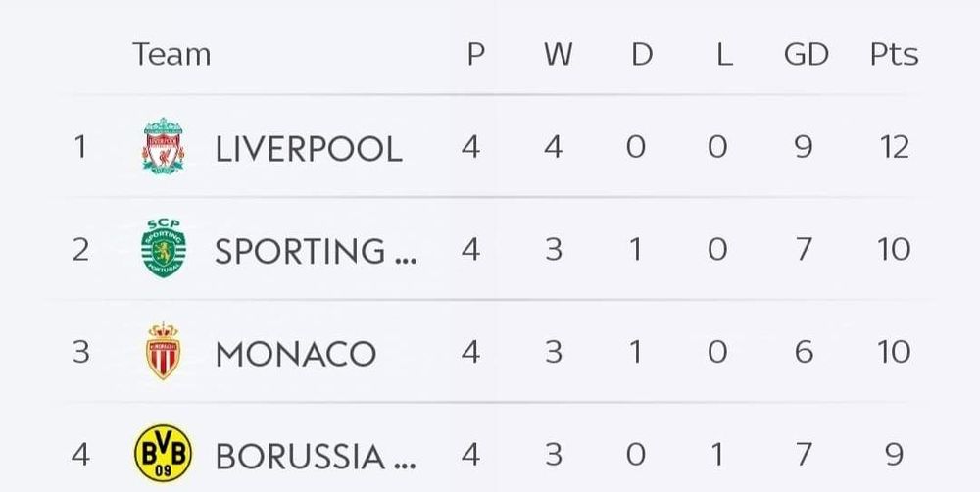Click the Borussia Dortmund BVB logo

coord(163,454)
